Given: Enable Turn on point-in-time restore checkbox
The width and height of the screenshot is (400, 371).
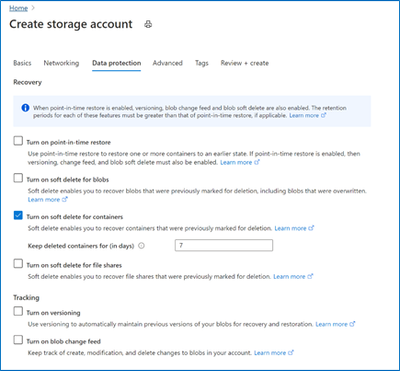Looking at the screenshot, I should coord(18,141).
